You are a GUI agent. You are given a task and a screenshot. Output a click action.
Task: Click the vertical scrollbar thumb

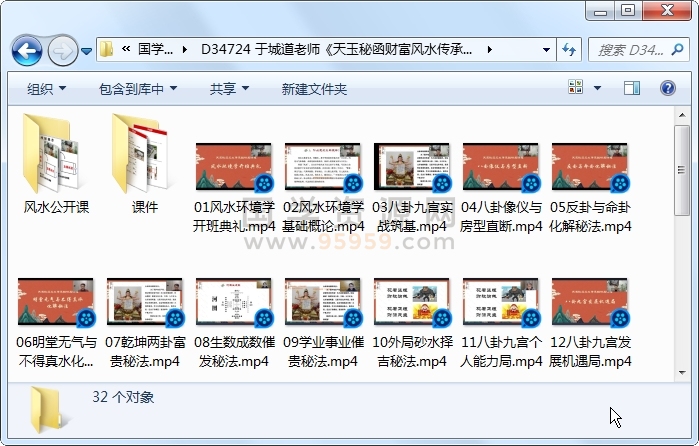point(682,170)
